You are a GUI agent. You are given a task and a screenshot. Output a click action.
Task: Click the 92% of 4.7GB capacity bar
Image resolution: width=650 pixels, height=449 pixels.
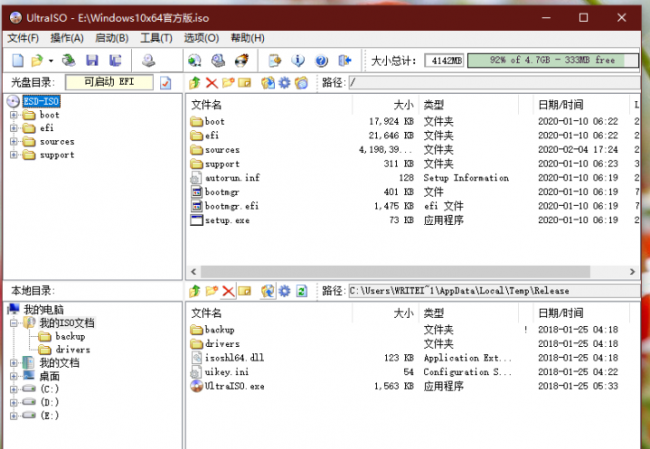pyautogui.click(x=553, y=61)
